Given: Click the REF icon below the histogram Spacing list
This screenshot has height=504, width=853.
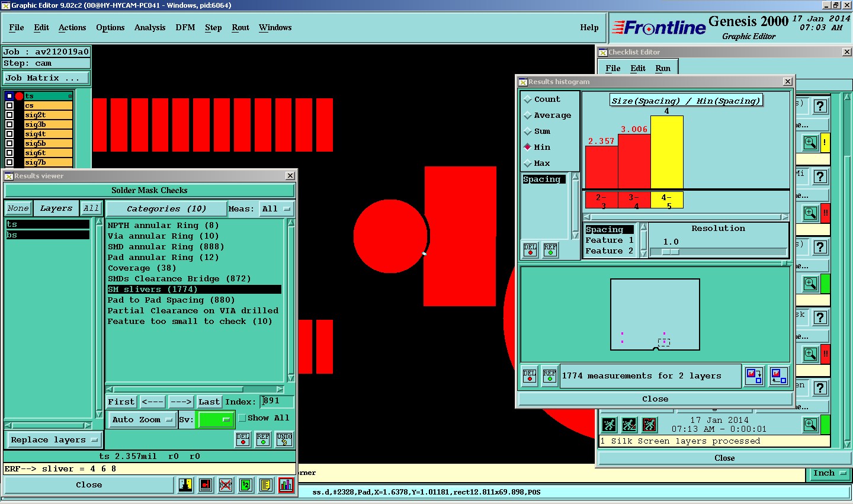Looking at the screenshot, I should tap(550, 249).
